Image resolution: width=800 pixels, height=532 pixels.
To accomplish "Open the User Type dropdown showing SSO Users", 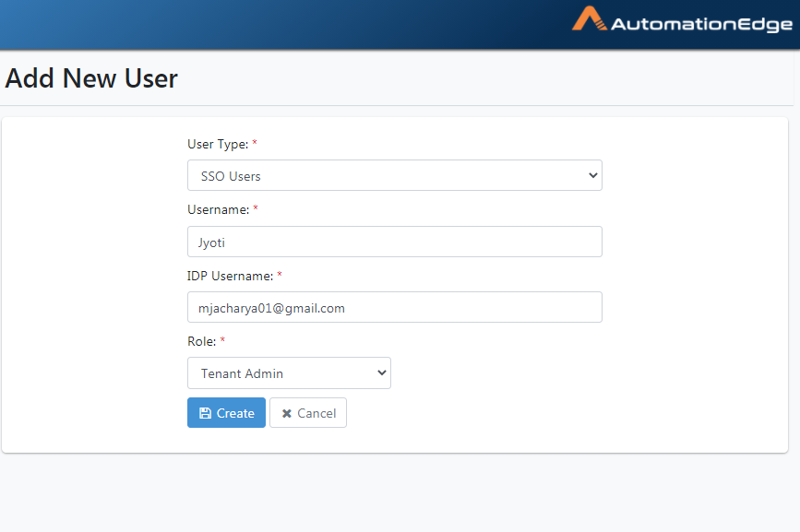I will click(x=394, y=175).
